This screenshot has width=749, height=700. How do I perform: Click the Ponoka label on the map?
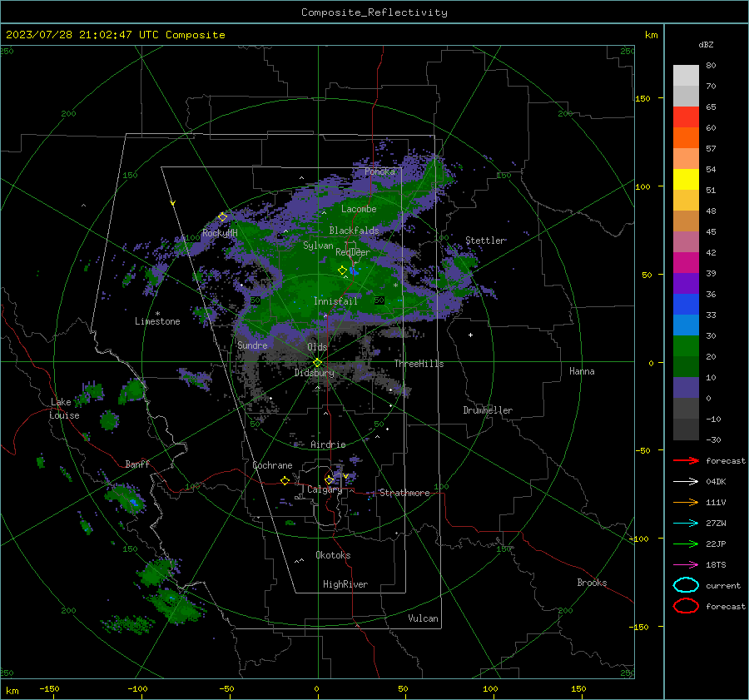pos(379,171)
